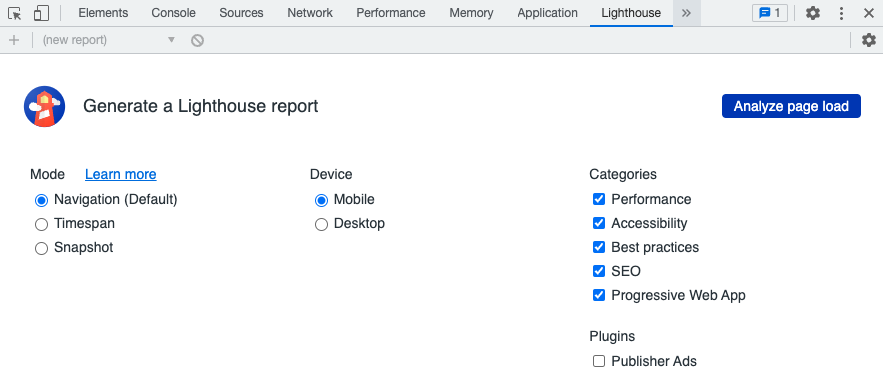Open the Sources tab
The height and width of the screenshot is (384, 883).
pos(242,13)
